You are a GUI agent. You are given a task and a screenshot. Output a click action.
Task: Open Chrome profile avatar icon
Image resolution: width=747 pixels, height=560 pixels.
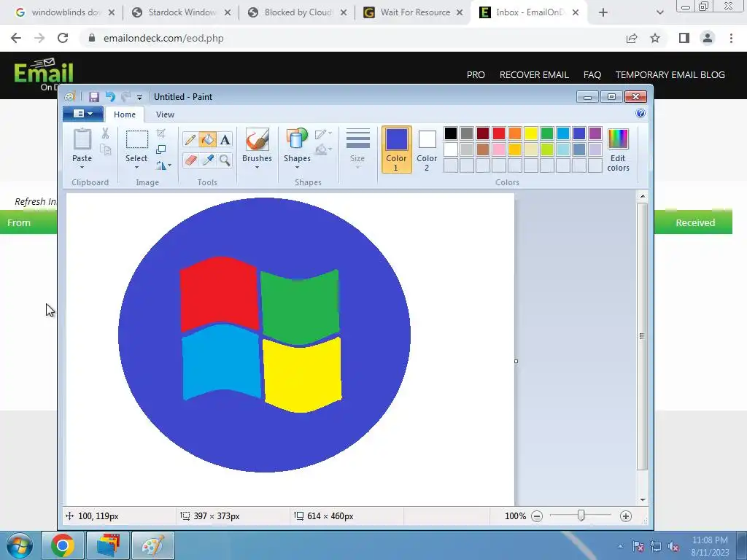(708, 38)
